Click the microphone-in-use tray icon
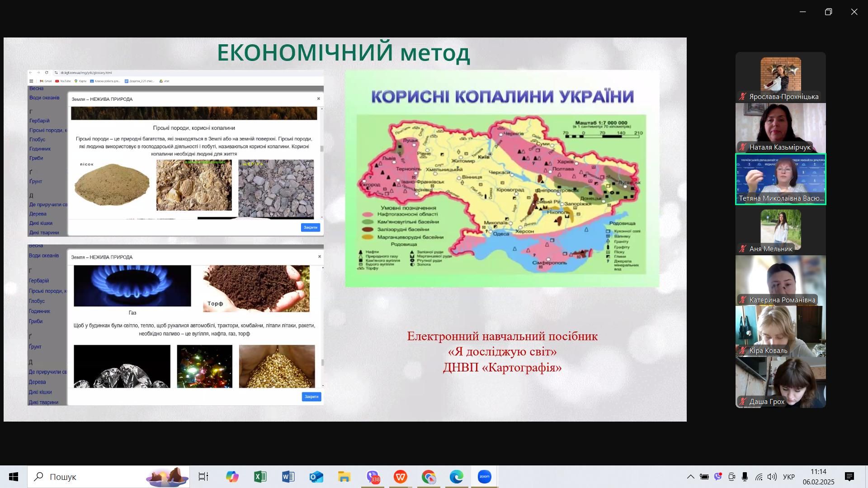Viewport: 868px width, 488px height. pyautogui.click(x=745, y=477)
